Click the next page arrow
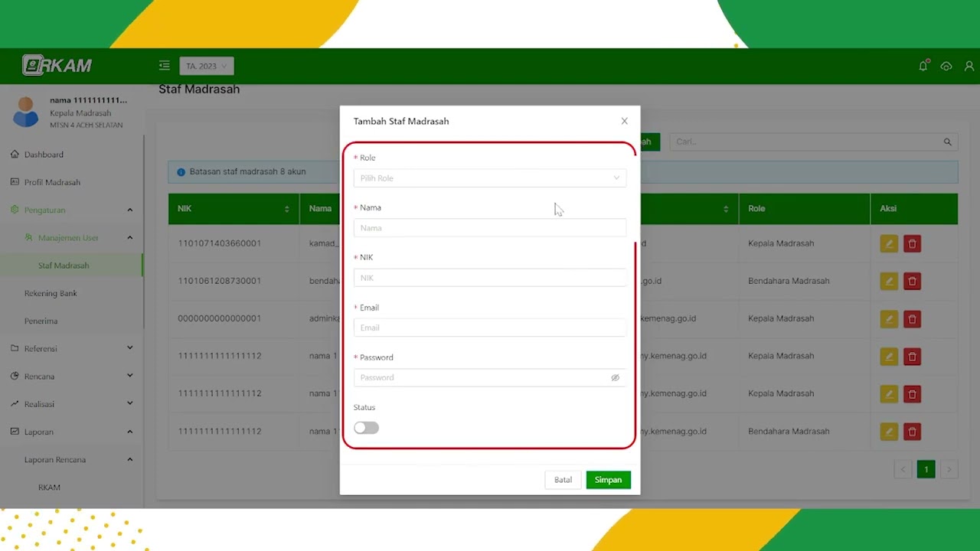Screen dimensions: 980x551 949,469
